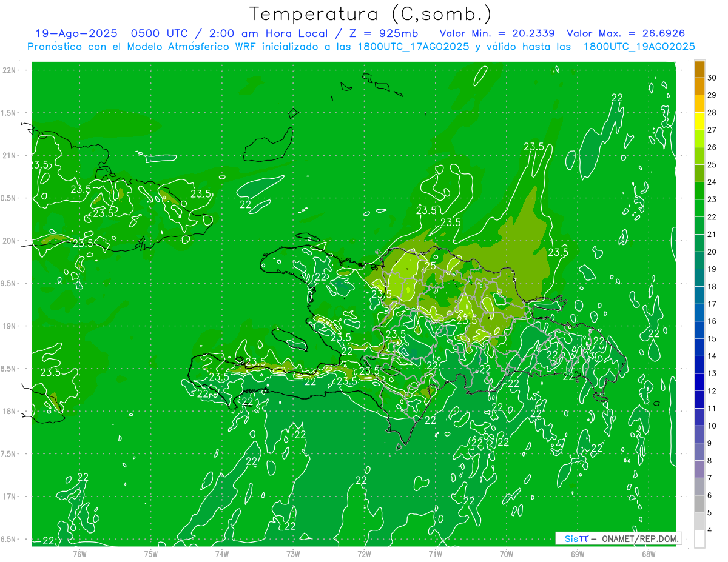Click the "1800UTC_19AGO2025" valid-until time
This screenshot has height=562, width=728.
click(x=639, y=47)
